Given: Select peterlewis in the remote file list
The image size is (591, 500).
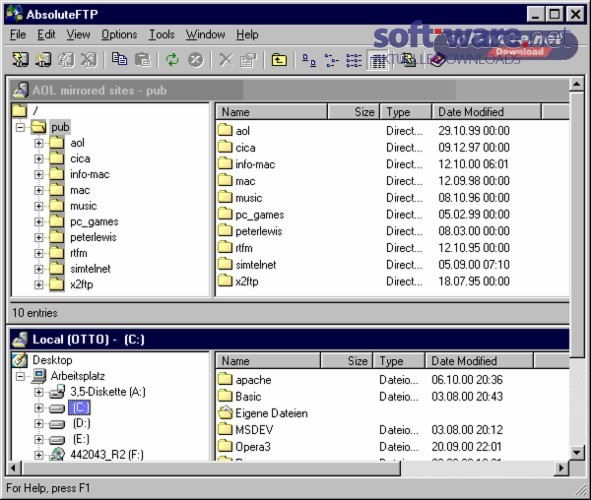Looking at the screenshot, I should click(x=259, y=231).
